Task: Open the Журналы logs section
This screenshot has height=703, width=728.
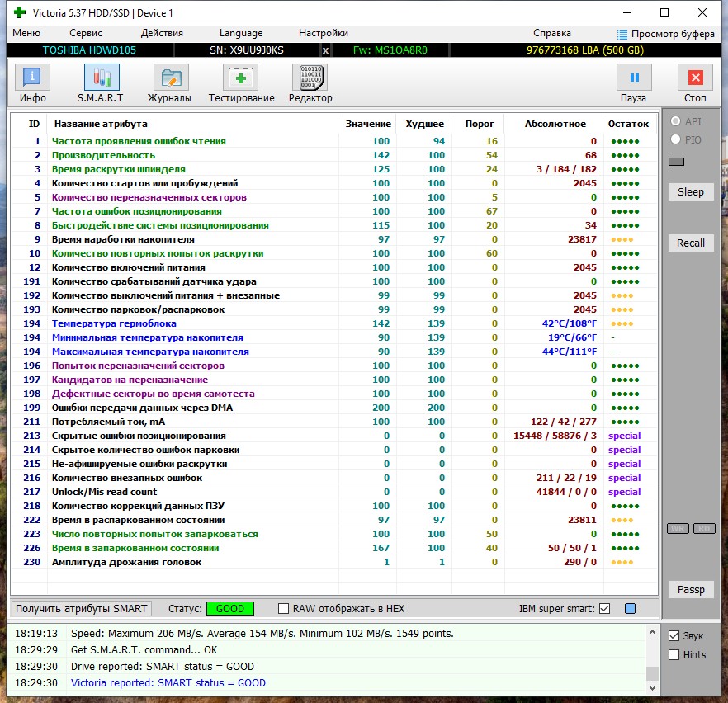Action: coord(169,84)
